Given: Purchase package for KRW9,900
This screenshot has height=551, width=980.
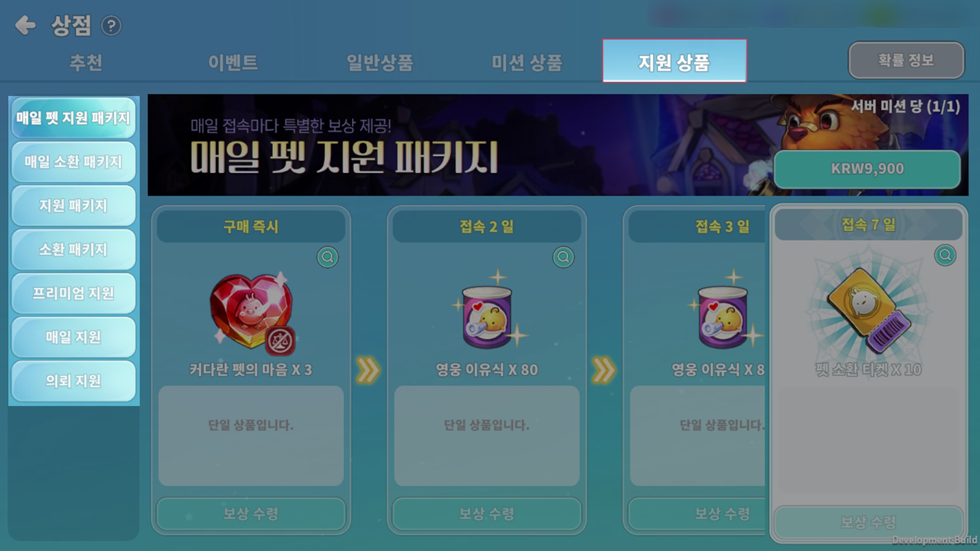Looking at the screenshot, I should click(867, 169).
